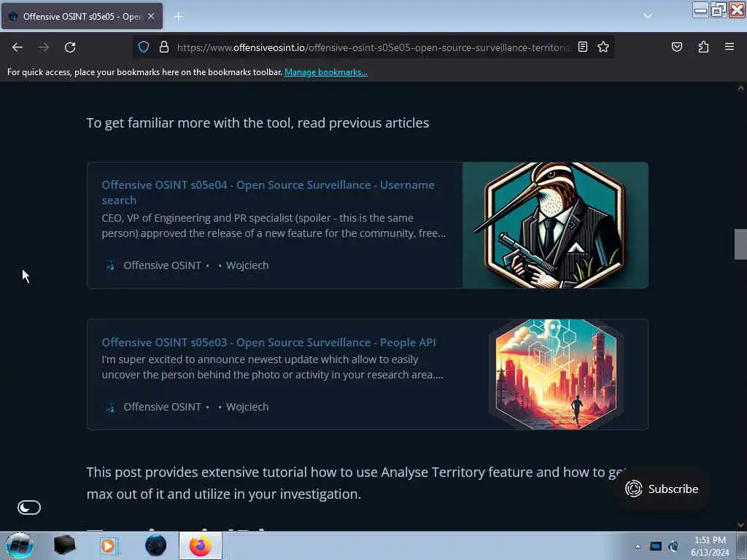Open the Firefox application menu
This screenshot has height=560, width=747.
[729, 47]
